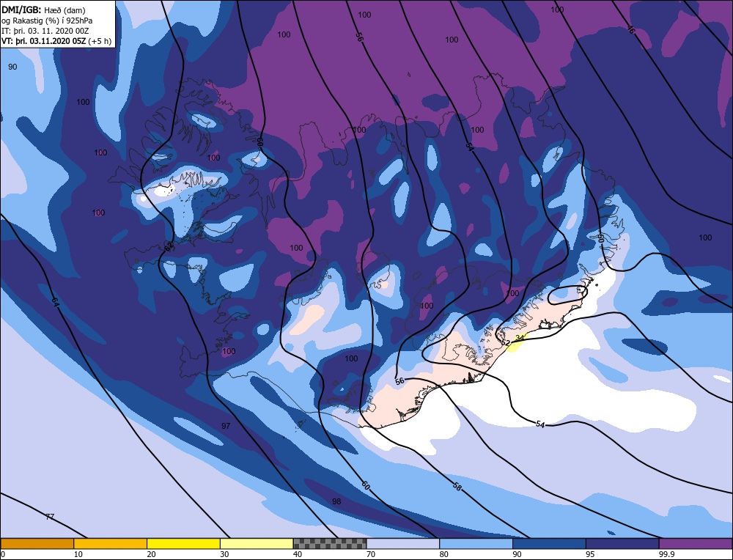This screenshot has width=733, height=560.
Task: Select the bright yellow 20–30 legend swatch
Action: 183,543
